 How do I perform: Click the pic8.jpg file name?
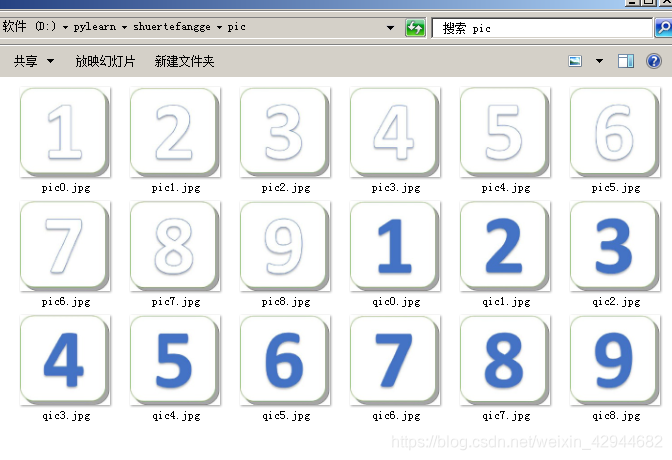(x=286, y=302)
